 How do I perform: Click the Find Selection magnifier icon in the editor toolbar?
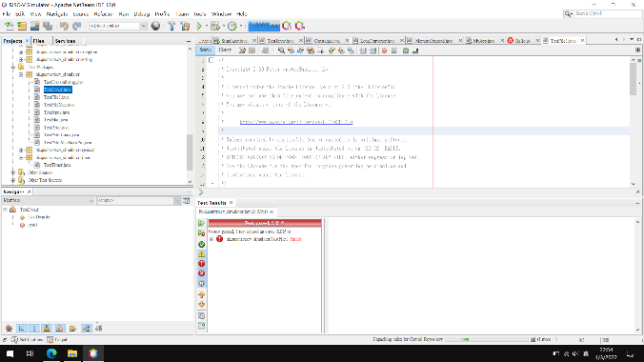[281, 50]
